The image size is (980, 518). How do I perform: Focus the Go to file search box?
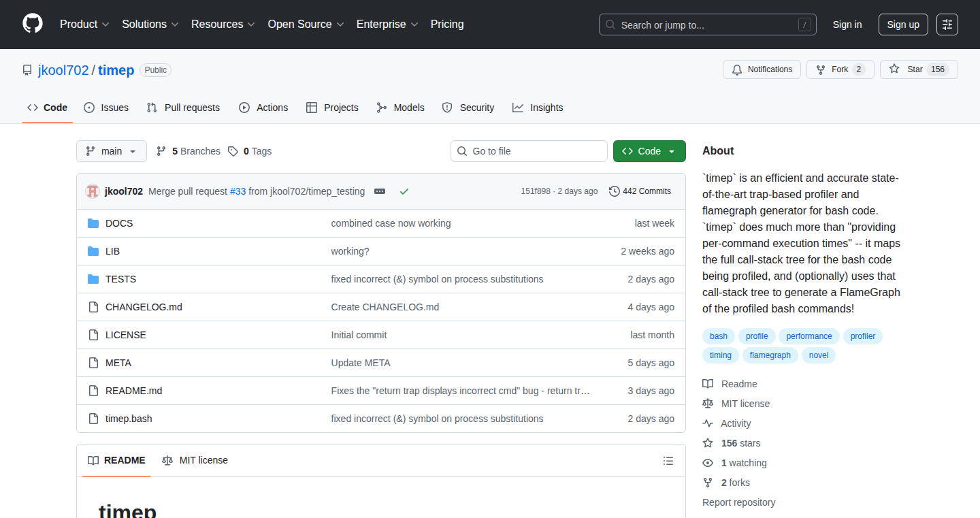[529, 151]
